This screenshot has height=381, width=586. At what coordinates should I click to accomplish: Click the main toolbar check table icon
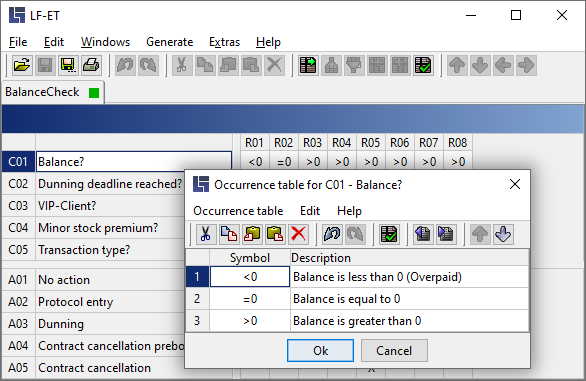[x=423, y=65]
